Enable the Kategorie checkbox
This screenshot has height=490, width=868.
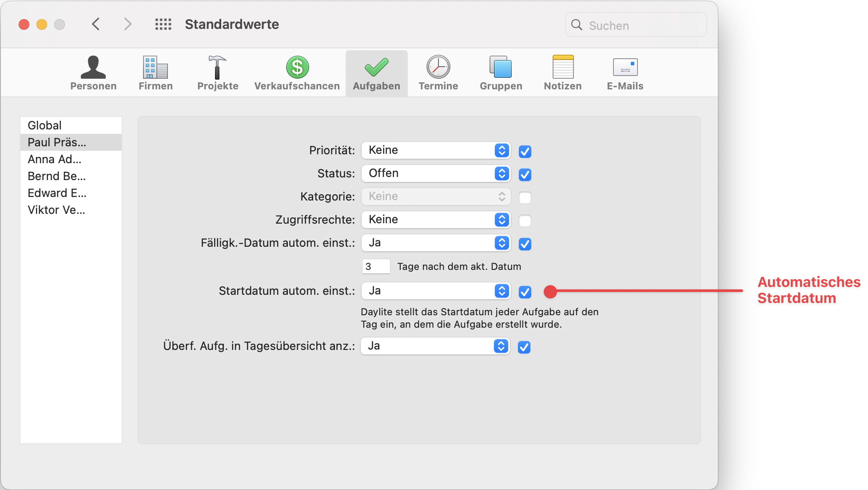[x=525, y=198]
